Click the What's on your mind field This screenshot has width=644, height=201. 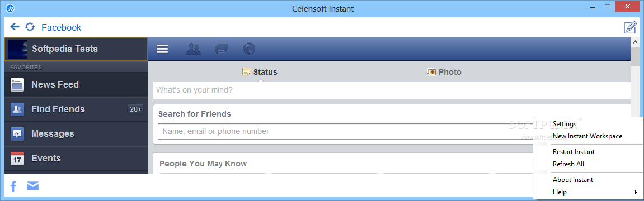392,90
